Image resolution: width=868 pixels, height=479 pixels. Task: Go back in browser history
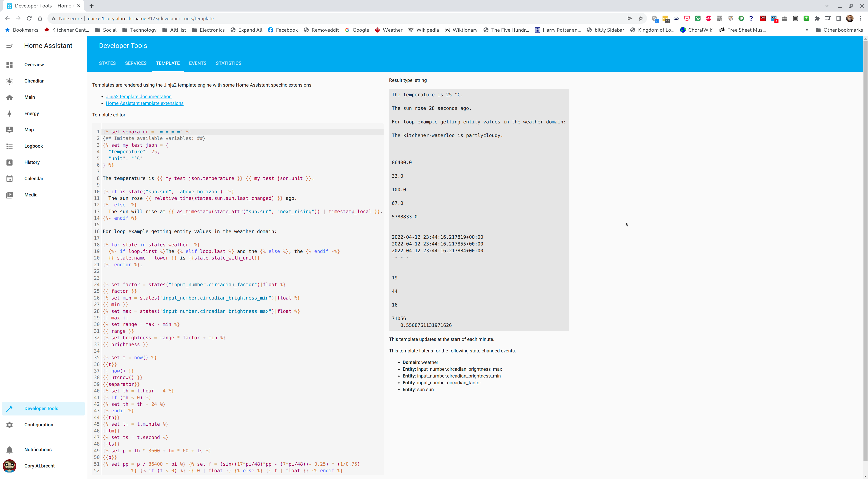click(x=7, y=19)
